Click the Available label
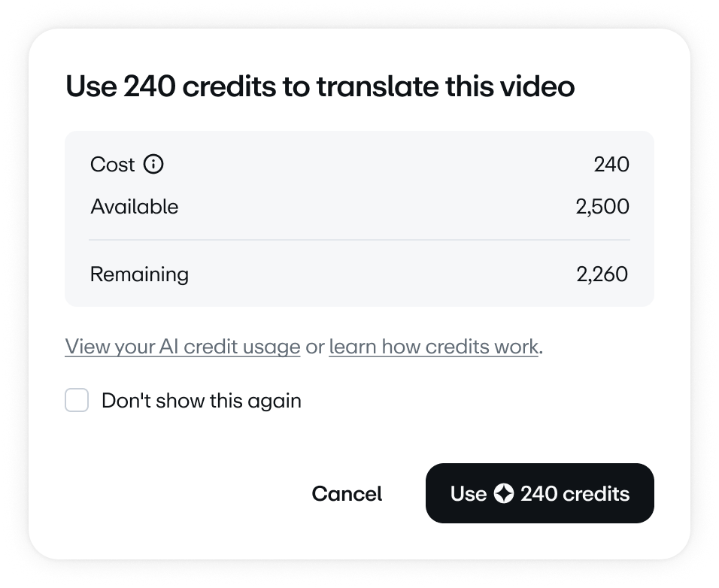 point(135,206)
